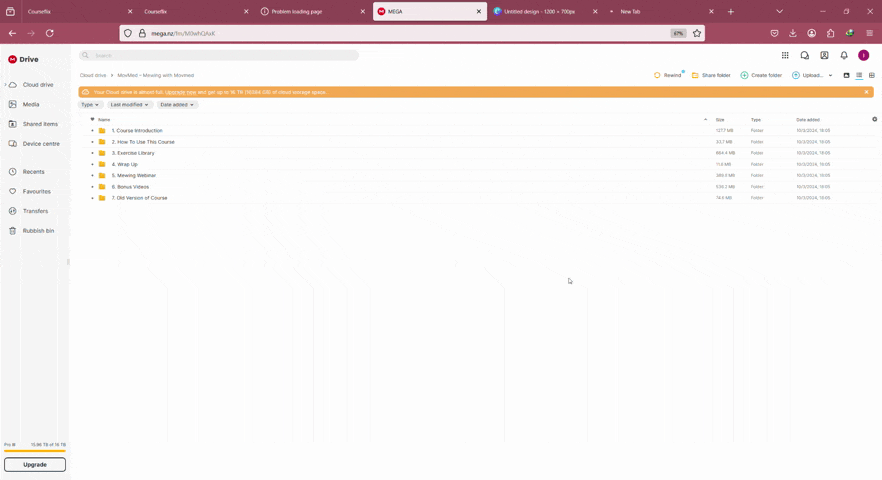This screenshot has width=882, height=480.
Task: Click the Upgrade button
Action: pyautogui.click(x=35, y=465)
